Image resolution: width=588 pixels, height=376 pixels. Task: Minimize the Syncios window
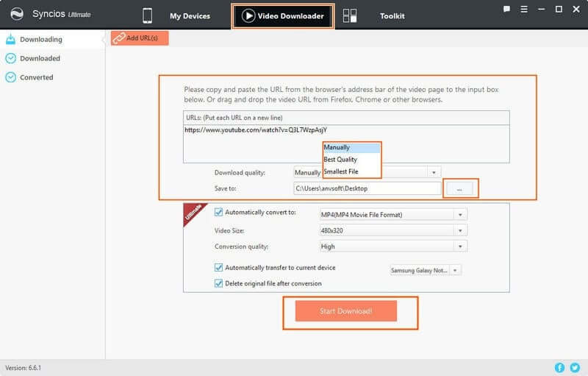[541, 9]
